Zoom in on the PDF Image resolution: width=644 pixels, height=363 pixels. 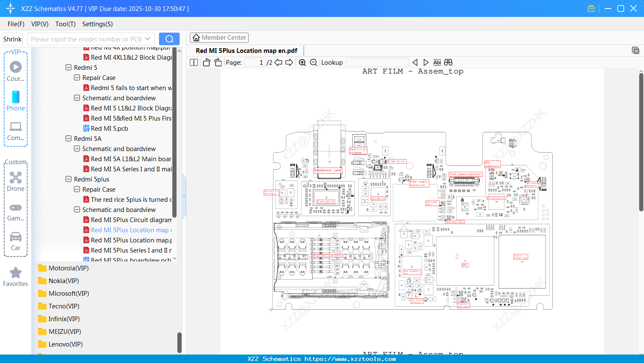tap(302, 63)
